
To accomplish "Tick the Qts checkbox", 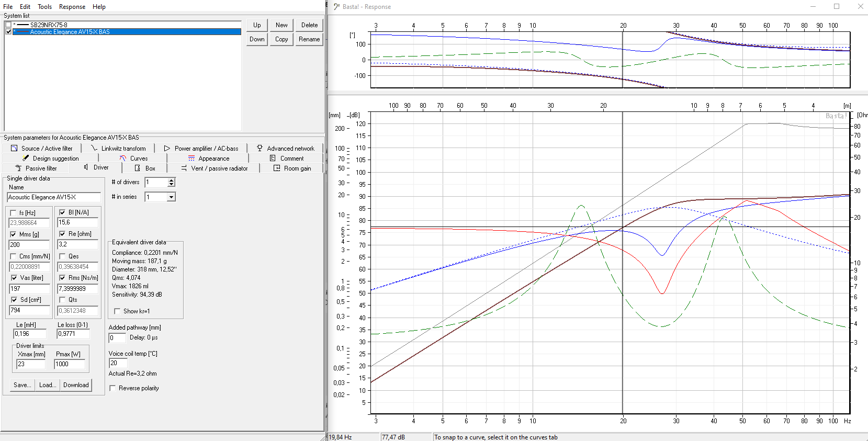I will tap(62, 300).
